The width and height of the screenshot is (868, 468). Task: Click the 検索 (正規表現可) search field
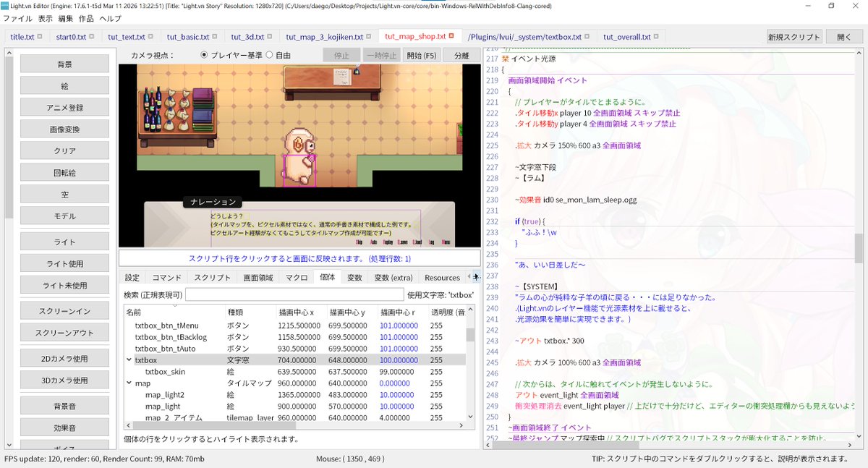coord(294,294)
